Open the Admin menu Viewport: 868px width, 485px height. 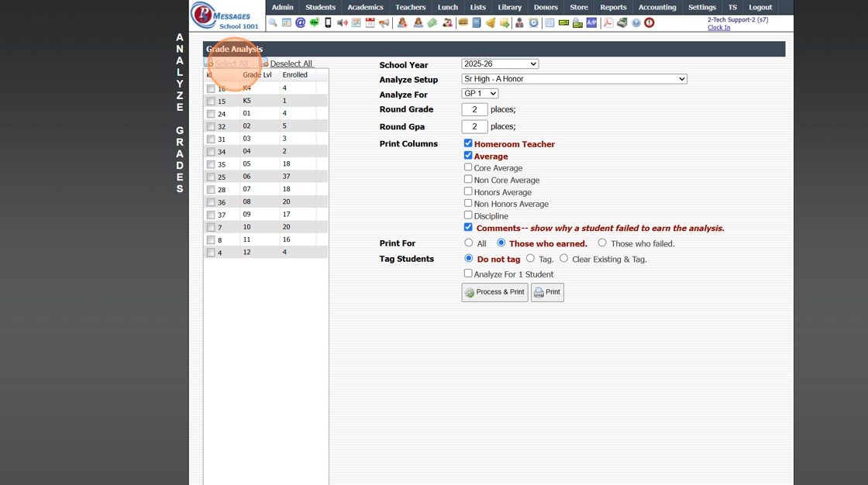pos(282,7)
